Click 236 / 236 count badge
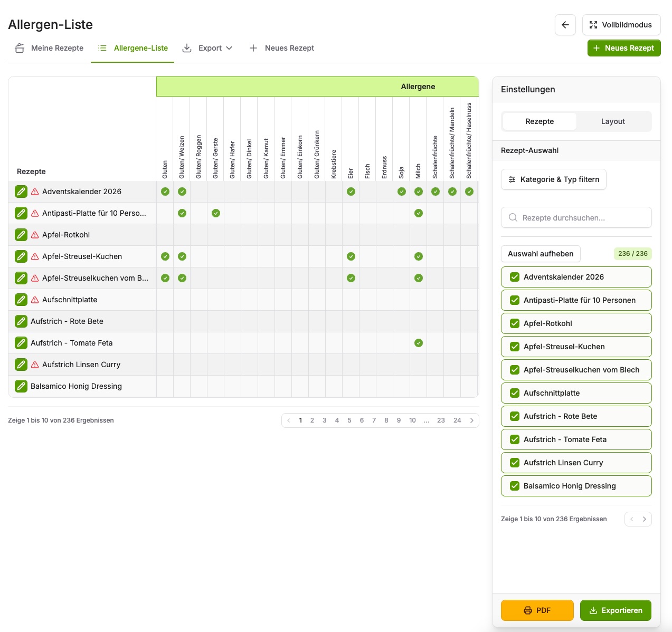Viewport: 672px width, 632px height. [632, 254]
